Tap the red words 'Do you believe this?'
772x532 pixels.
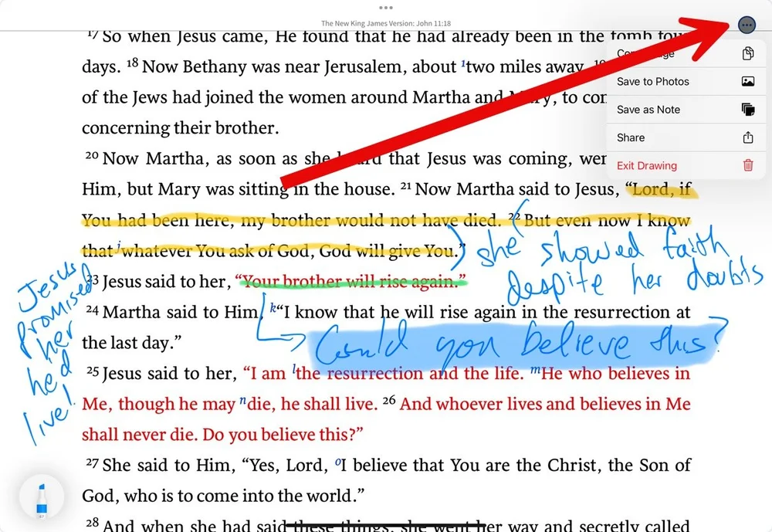[283, 435]
